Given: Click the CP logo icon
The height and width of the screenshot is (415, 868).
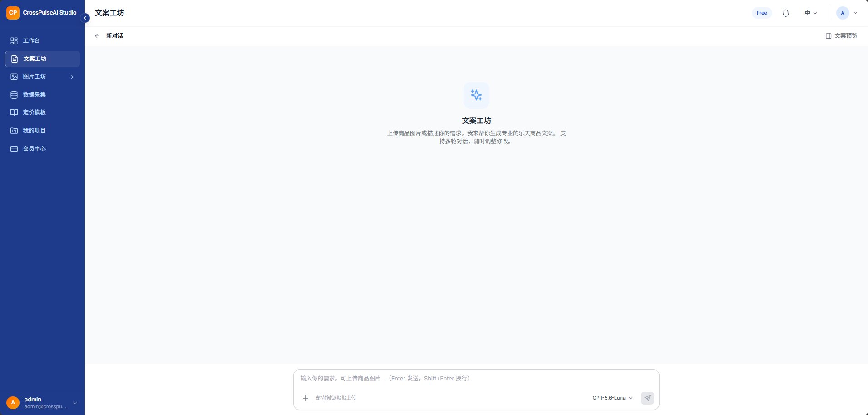Looking at the screenshot, I should tap(13, 13).
